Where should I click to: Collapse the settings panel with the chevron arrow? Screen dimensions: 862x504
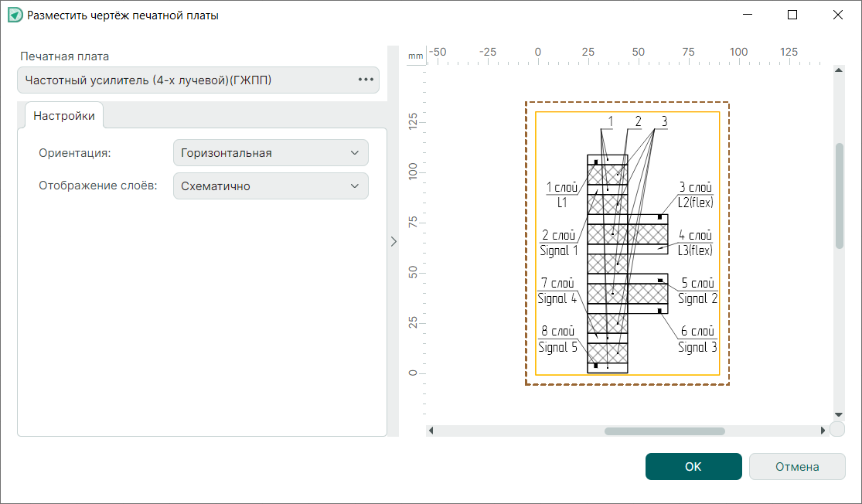tap(393, 241)
